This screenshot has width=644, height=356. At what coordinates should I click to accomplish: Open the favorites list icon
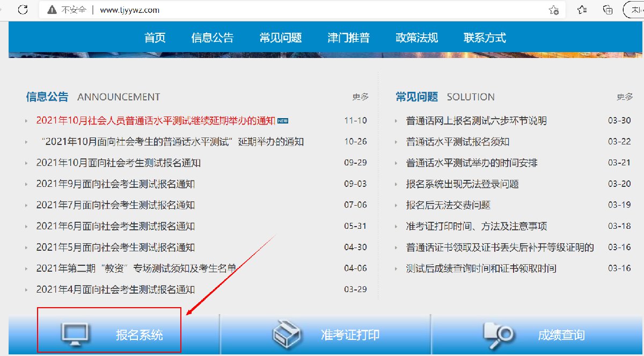point(582,10)
